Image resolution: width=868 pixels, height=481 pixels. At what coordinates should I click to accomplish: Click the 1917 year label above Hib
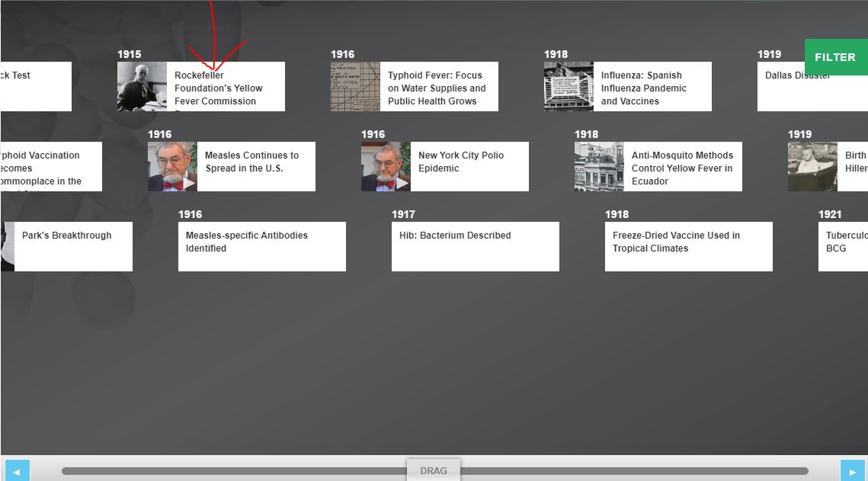coord(404,214)
